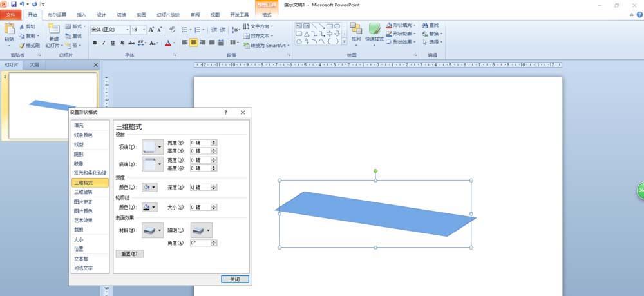The height and width of the screenshot is (296, 644).
Task: Select slide 1 thumbnail in slides pane
Action: (53, 106)
